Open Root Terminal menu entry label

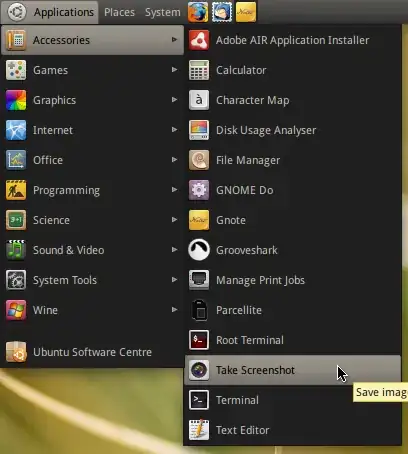coord(250,340)
